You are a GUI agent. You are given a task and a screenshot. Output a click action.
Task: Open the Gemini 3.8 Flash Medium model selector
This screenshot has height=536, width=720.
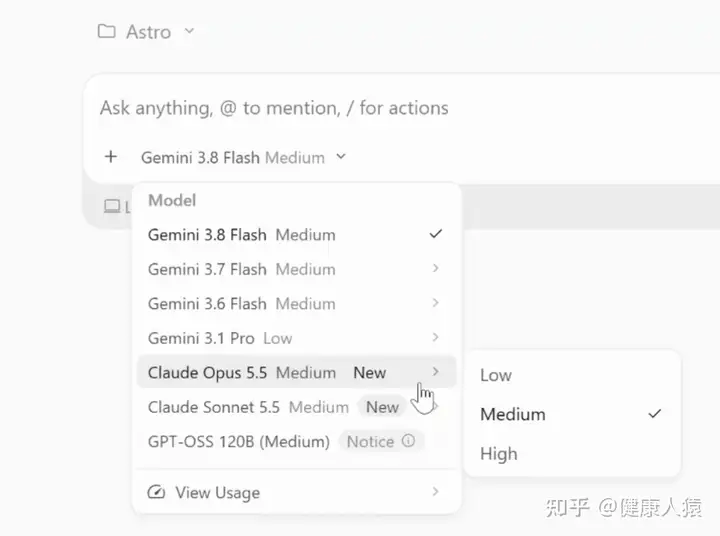(x=243, y=158)
